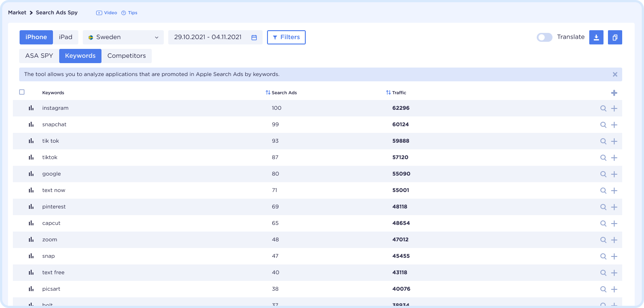Switch to the ASA SPY tab
This screenshot has width=644, height=308.
[39, 56]
